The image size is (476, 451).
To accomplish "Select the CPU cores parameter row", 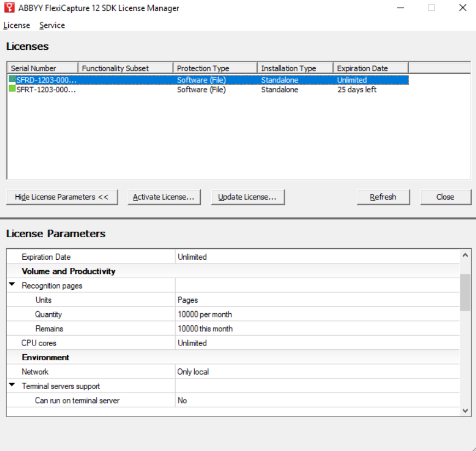I will [233, 343].
